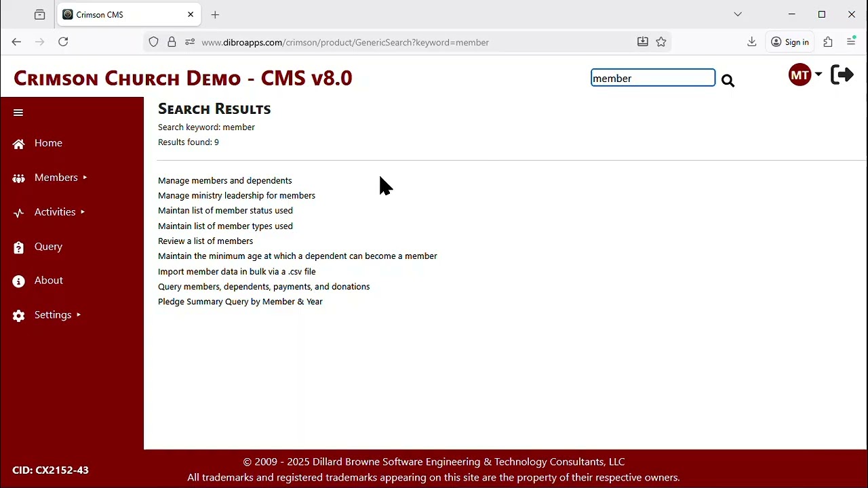The image size is (868, 488).
Task: Select the Query menu item
Action: click(48, 247)
